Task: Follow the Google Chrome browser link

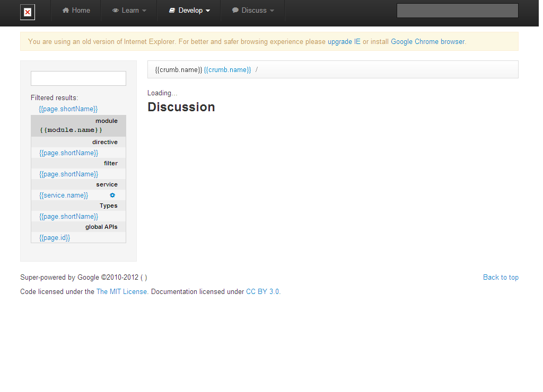Action: click(428, 41)
